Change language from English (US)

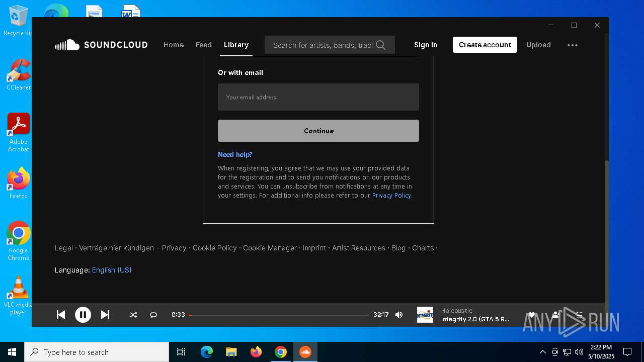coord(112,270)
